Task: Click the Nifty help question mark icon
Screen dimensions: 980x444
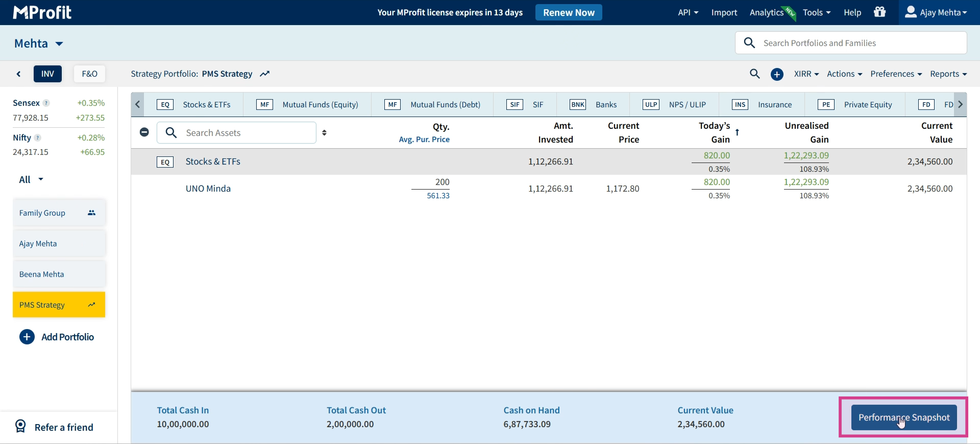Action: click(37, 138)
